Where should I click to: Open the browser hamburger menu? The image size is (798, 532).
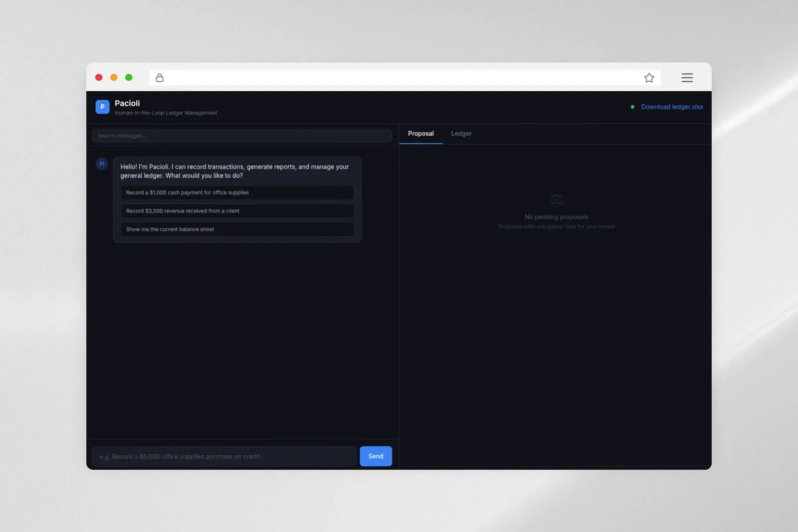(687, 78)
